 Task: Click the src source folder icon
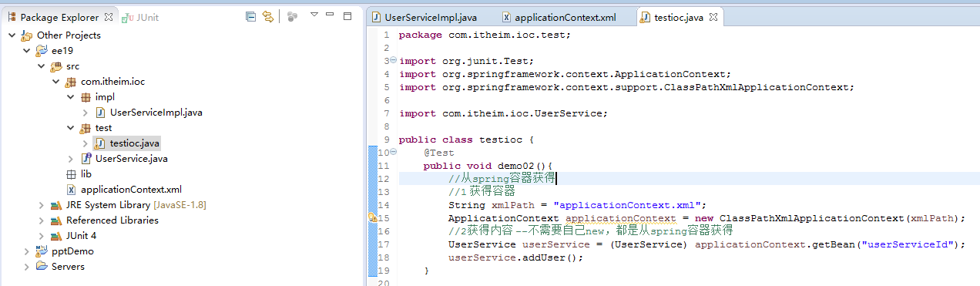pyautogui.click(x=55, y=66)
